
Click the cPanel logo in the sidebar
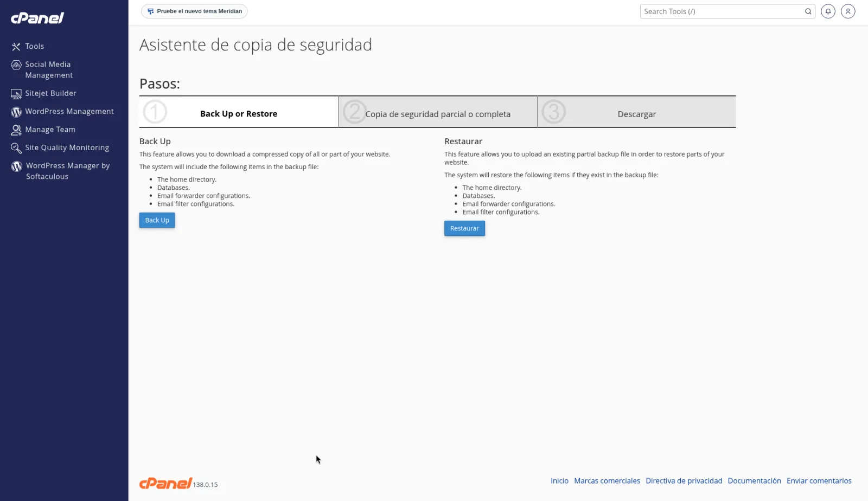(x=37, y=18)
